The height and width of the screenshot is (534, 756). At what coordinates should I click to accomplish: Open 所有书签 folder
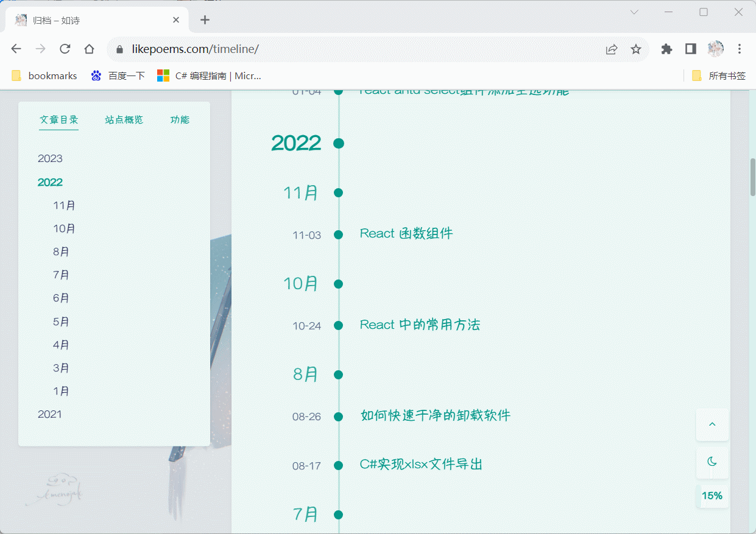(719, 76)
